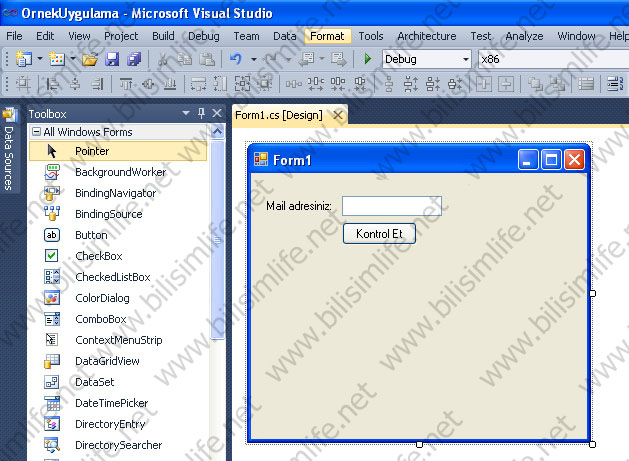Pin the Toolbox panel with the pushpin

(201, 114)
